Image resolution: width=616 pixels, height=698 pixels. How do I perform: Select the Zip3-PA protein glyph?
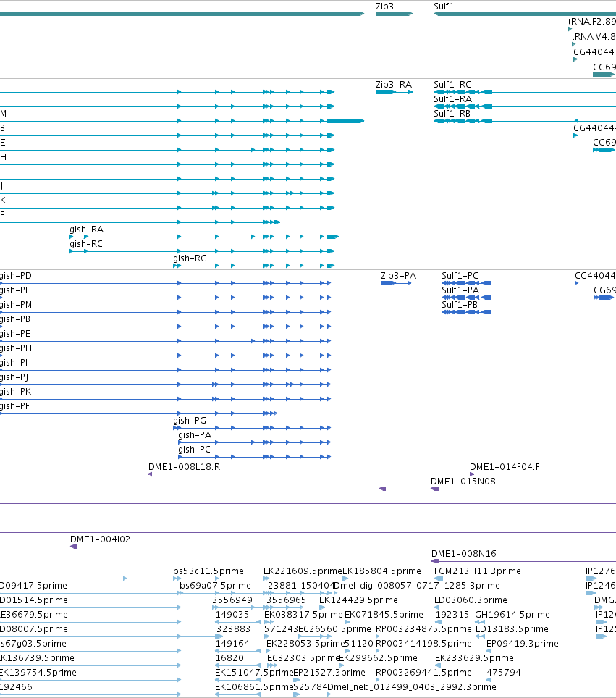coord(396,283)
